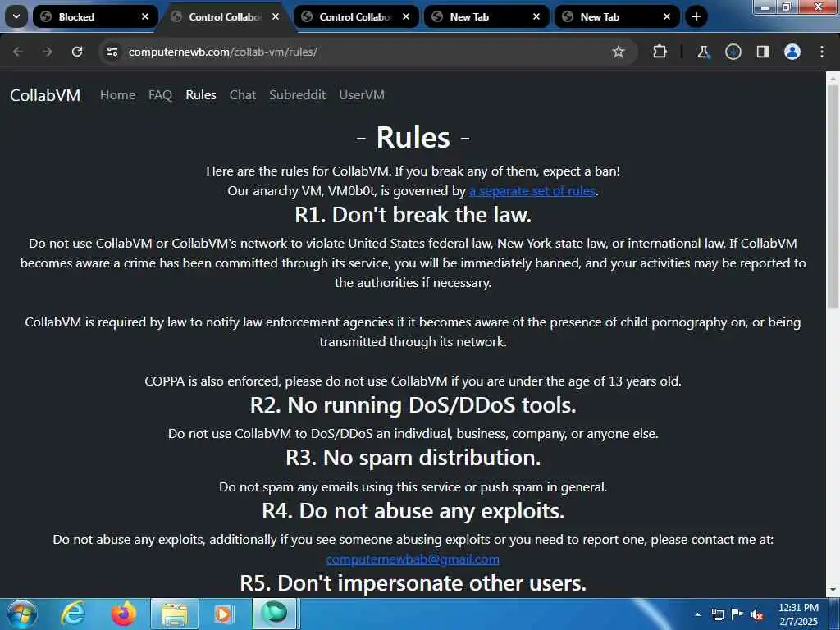Screen dimensions: 840x630
Task: Click the 'R3. No spam distribution.' heading
Action: tap(413, 458)
